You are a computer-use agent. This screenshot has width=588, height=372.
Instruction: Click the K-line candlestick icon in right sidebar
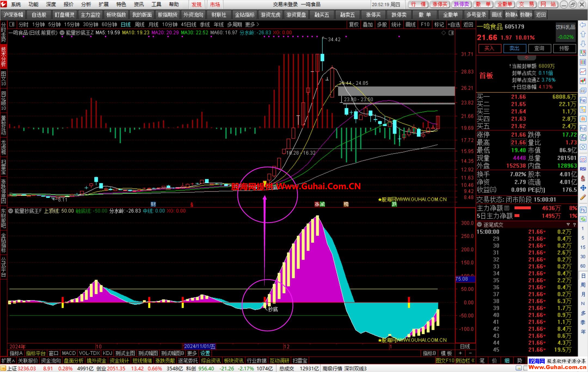pyautogui.click(x=583, y=81)
